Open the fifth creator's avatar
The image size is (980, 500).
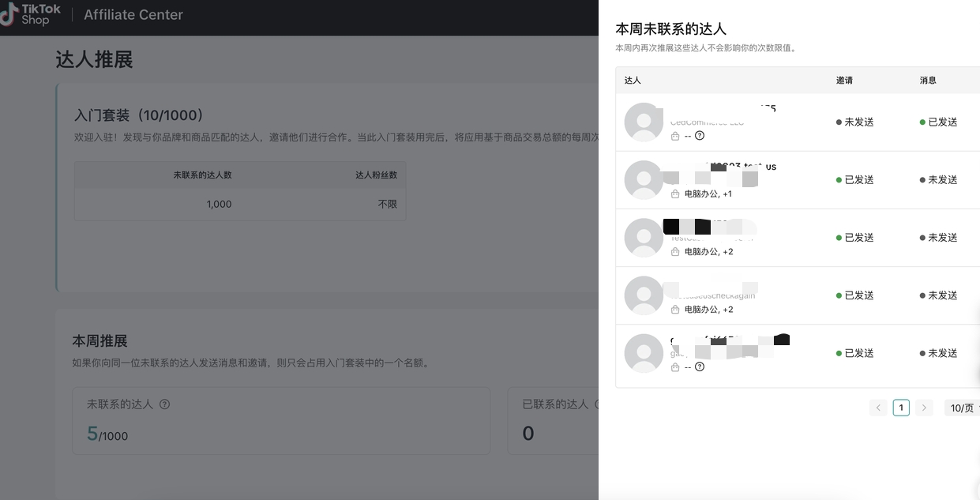coord(644,353)
